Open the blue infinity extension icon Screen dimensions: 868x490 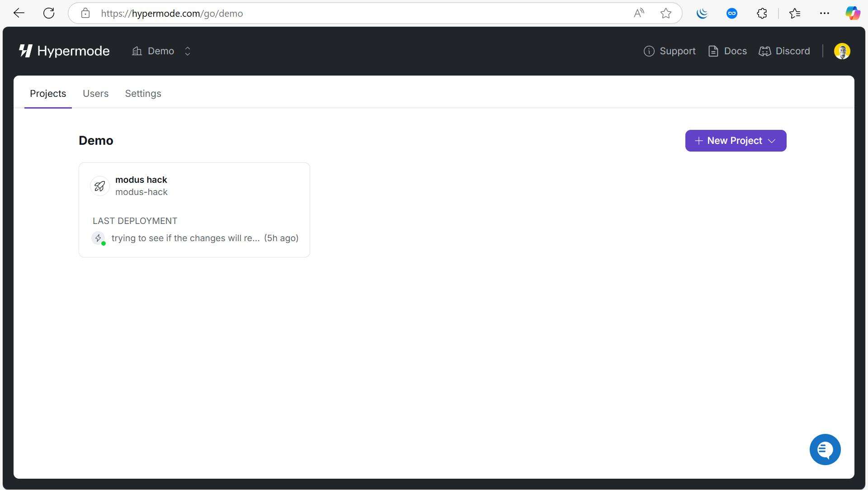point(732,13)
